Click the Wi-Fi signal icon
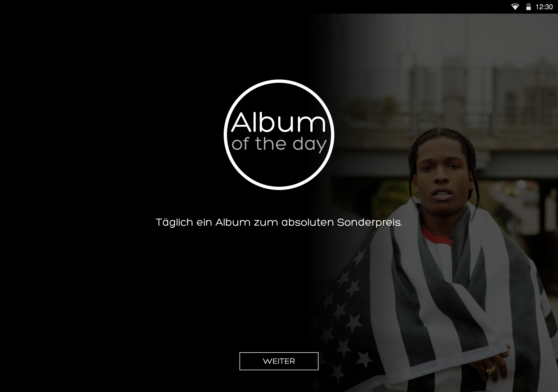558x392 pixels. coord(515,7)
